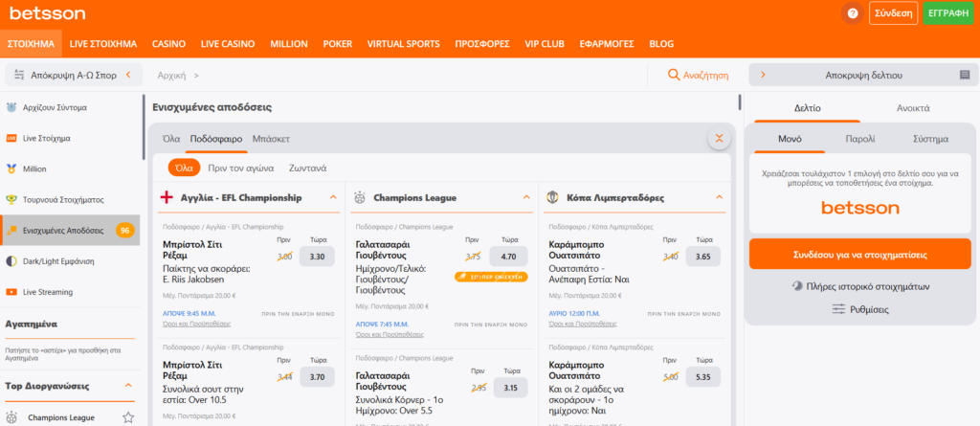
Task: Click the Live Streaming sidebar icon
Action: [11, 292]
